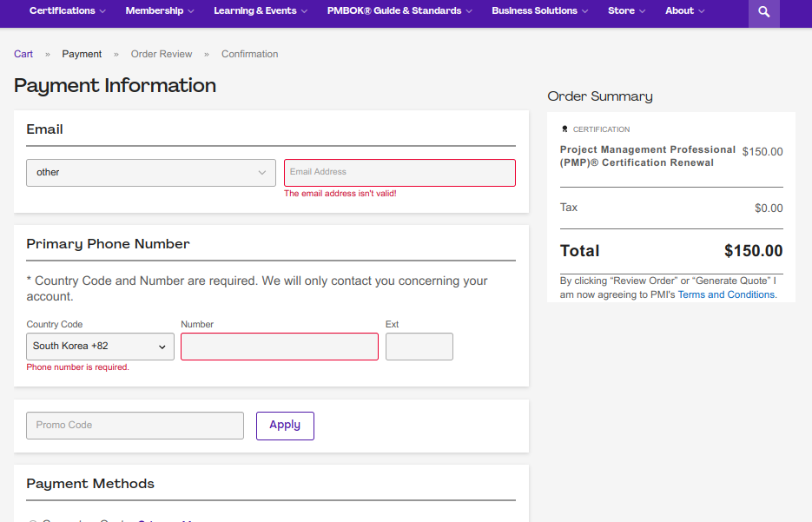Focus the Promo Code field

(x=135, y=426)
